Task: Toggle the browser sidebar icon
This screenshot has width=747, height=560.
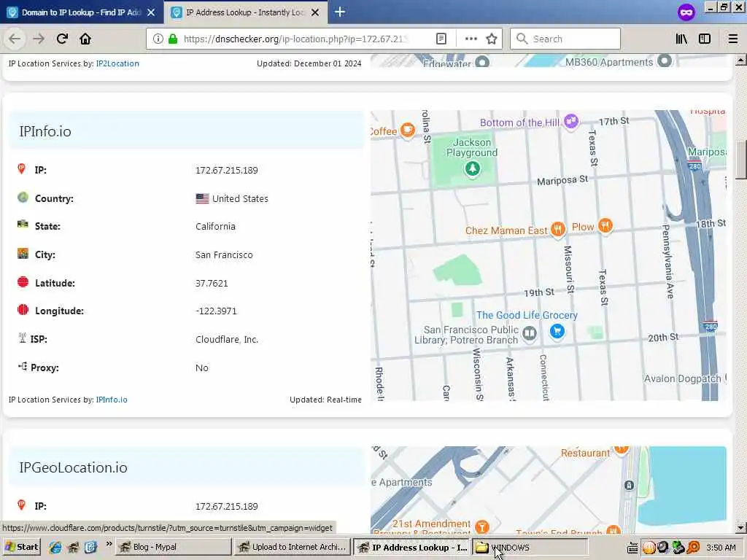Action: click(x=705, y=39)
